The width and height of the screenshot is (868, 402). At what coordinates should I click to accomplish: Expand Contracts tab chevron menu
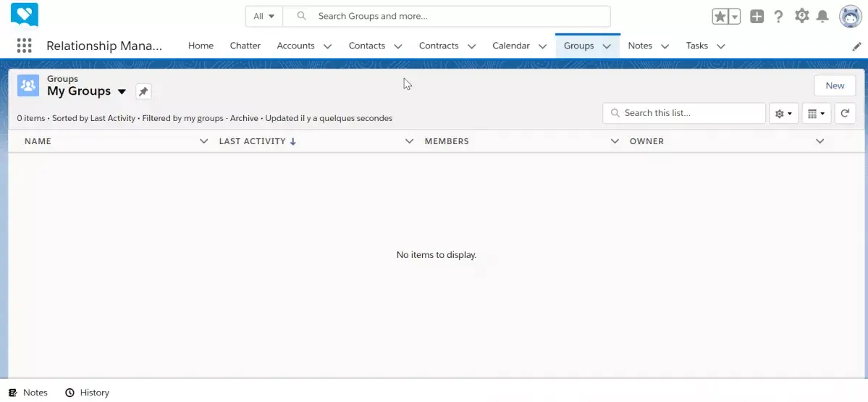click(471, 46)
